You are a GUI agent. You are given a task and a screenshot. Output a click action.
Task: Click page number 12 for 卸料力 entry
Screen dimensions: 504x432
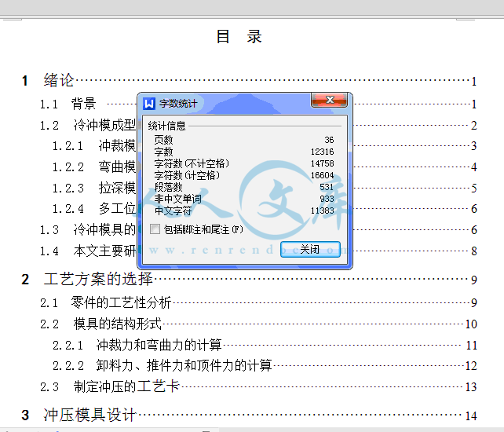471,366
